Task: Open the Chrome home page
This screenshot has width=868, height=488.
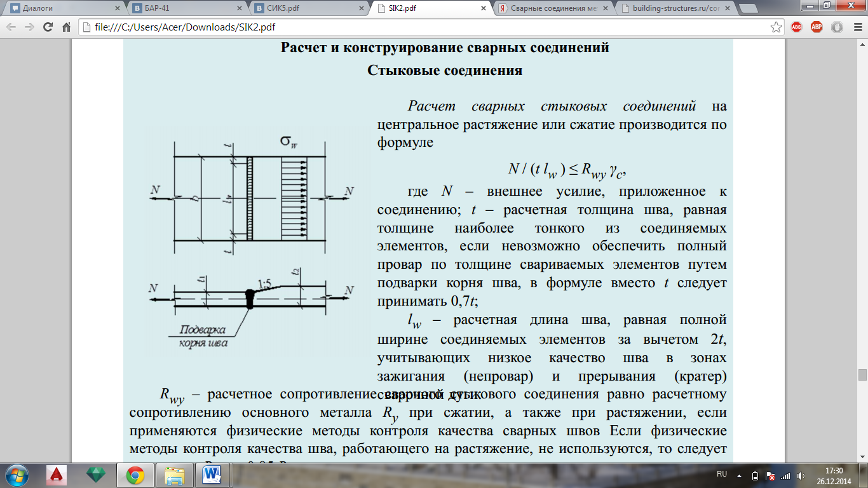Action: (66, 28)
